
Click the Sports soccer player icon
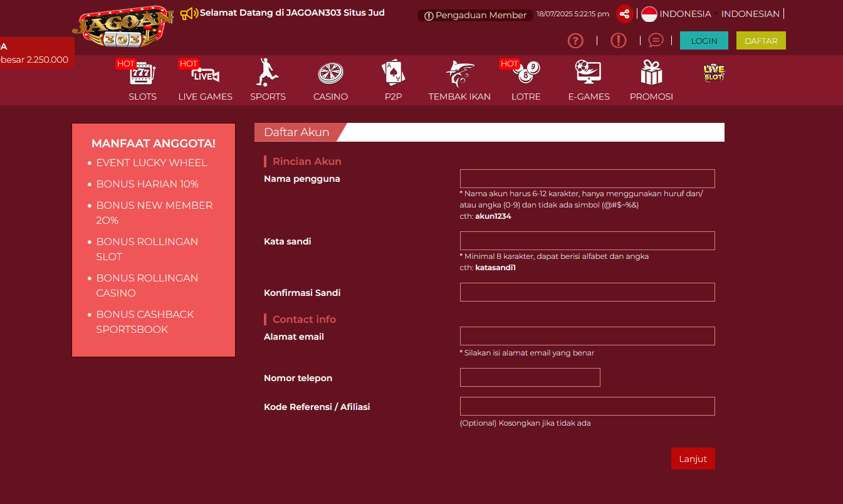268,73
